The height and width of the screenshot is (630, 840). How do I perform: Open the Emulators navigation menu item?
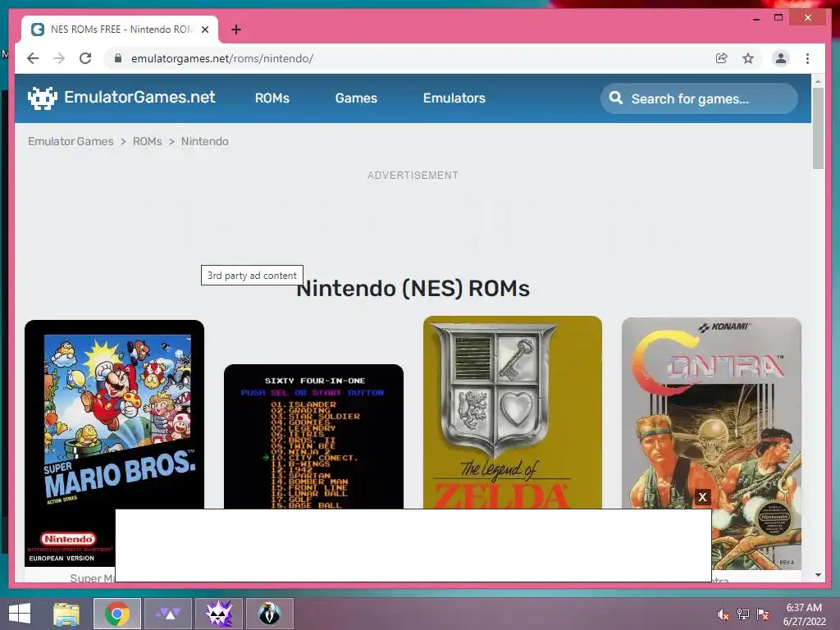[x=454, y=98]
